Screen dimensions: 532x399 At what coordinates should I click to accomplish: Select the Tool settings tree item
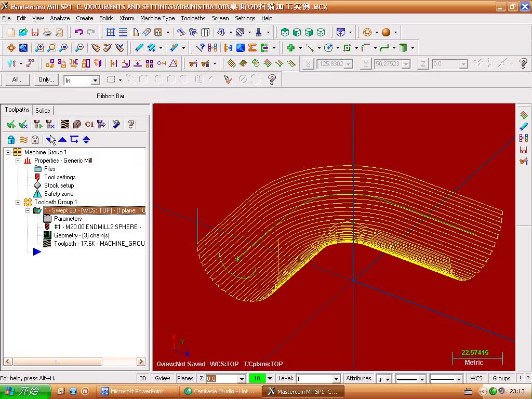60,177
